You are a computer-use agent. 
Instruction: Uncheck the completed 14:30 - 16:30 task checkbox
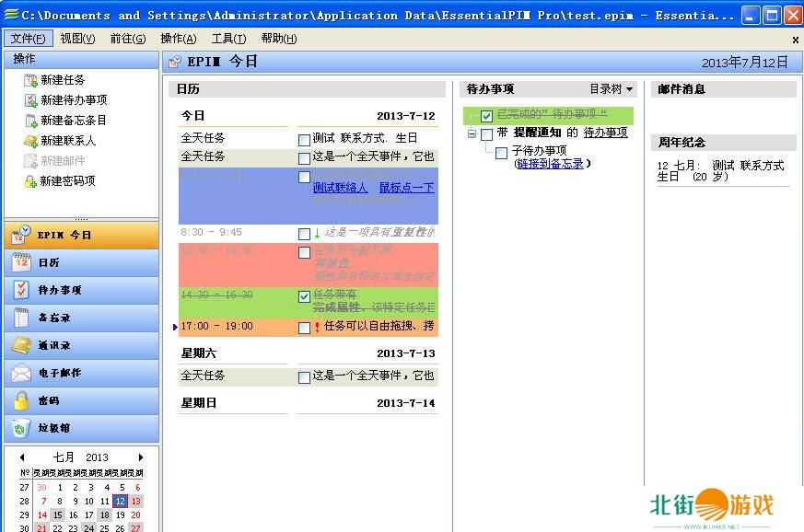pos(305,297)
